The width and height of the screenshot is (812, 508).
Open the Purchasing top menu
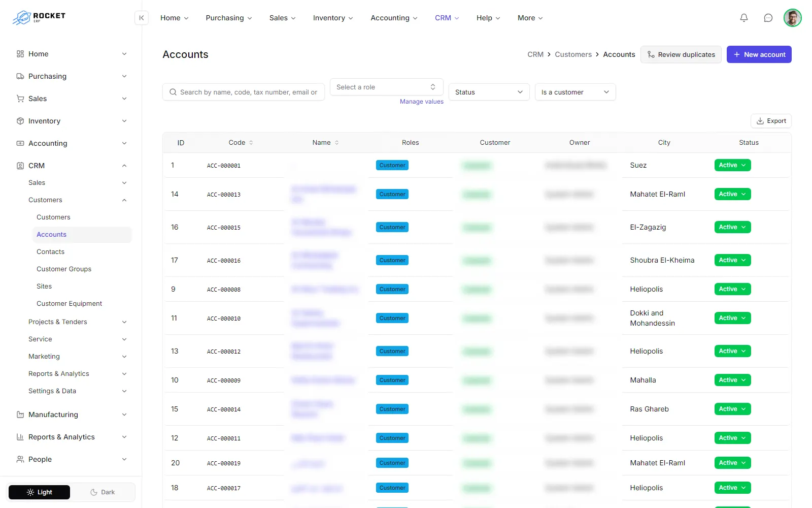[229, 18]
